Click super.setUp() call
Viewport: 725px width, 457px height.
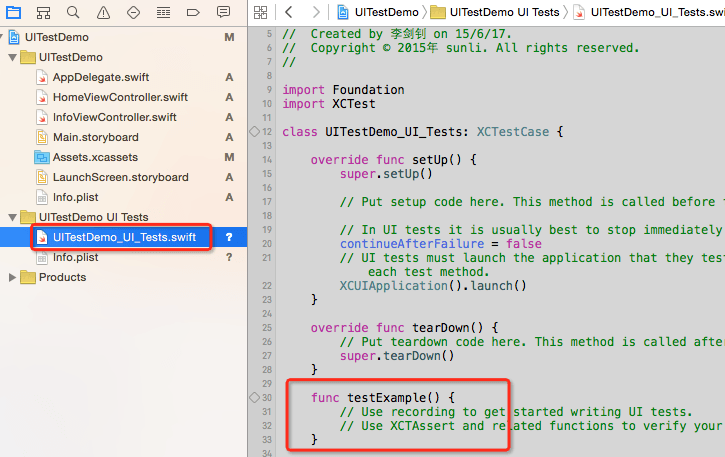point(386,174)
